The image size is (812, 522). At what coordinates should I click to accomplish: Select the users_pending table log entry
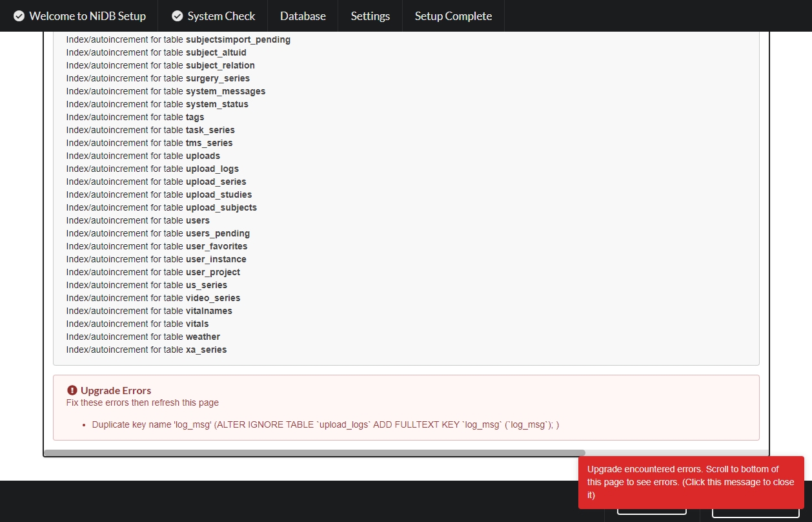158,233
